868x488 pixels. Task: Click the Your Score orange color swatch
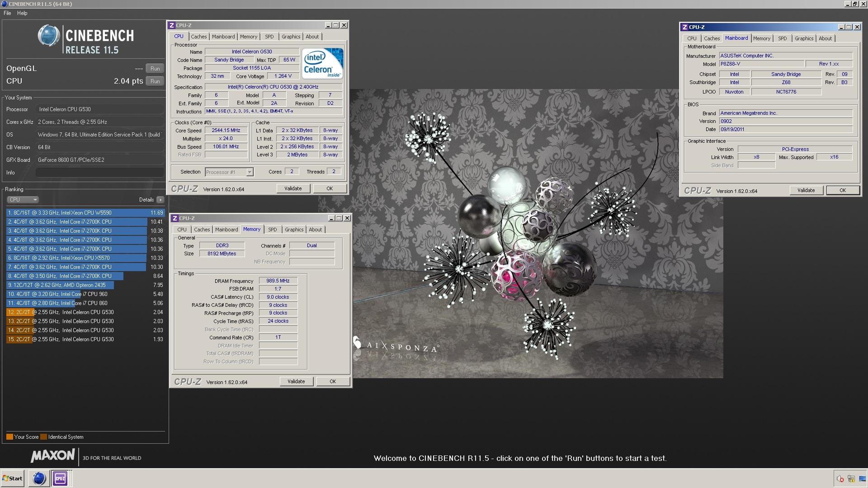(x=9, y=437)
